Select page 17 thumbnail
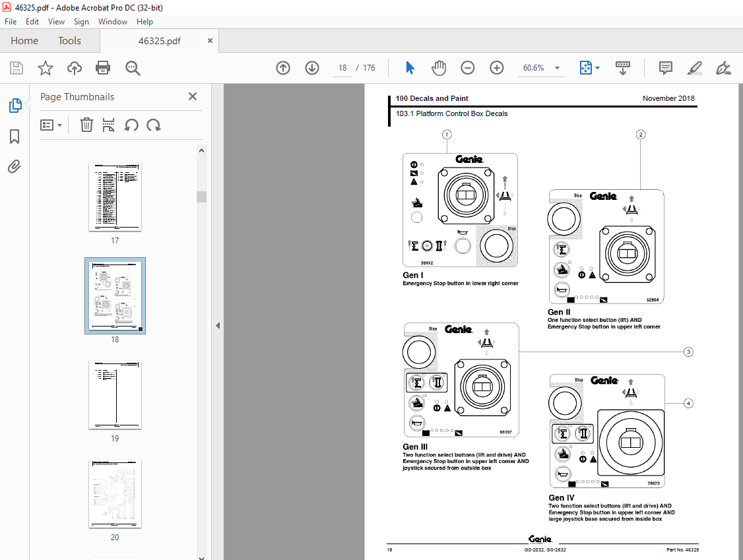Image resolution: width=743 pixels, height=560 pixels. click(x=115, y=197)
